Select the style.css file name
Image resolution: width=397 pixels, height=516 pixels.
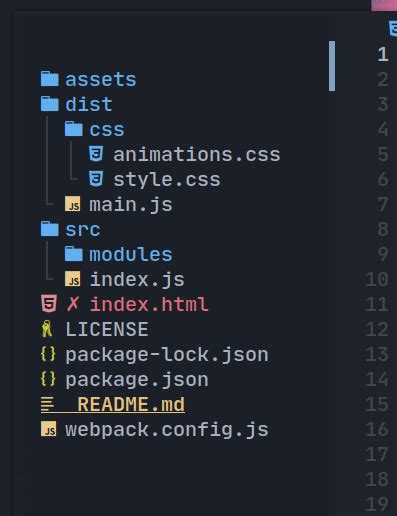(167, 180)
